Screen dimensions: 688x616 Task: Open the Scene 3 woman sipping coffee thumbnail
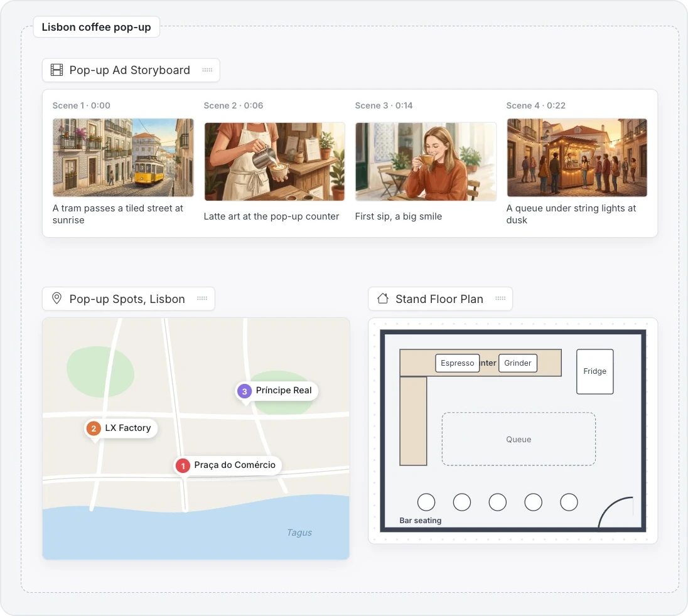point(426,161)
